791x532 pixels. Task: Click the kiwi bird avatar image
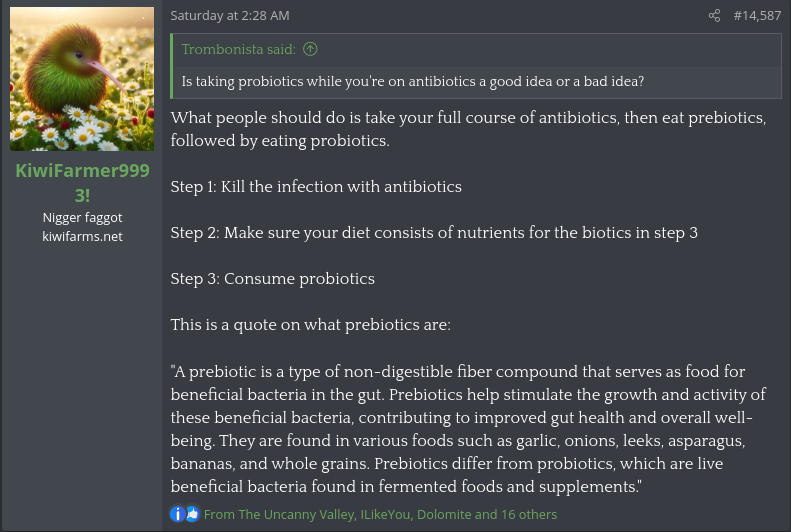82,79
